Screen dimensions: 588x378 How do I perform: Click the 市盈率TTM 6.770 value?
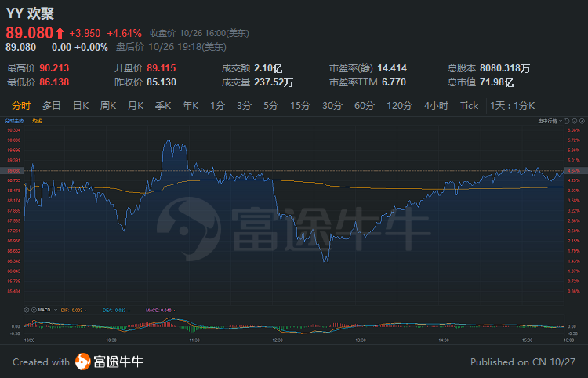394,82
